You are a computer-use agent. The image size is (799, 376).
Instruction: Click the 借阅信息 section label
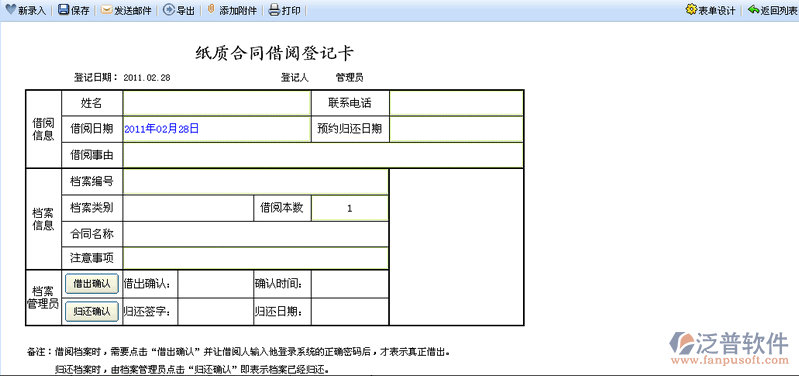43,129
